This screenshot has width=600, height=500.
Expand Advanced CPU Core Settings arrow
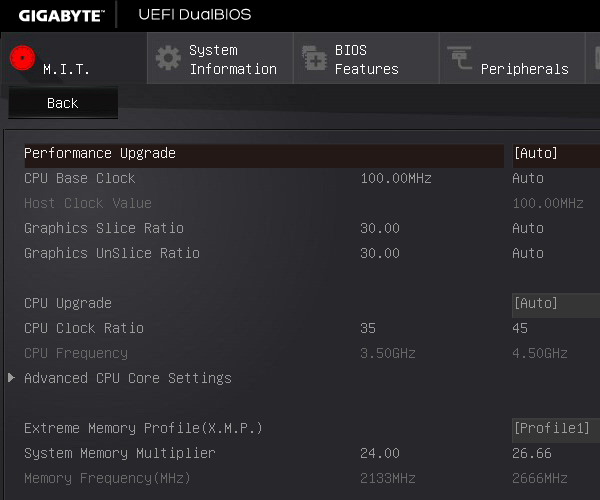pyautogui.click(x=11, y=378)
